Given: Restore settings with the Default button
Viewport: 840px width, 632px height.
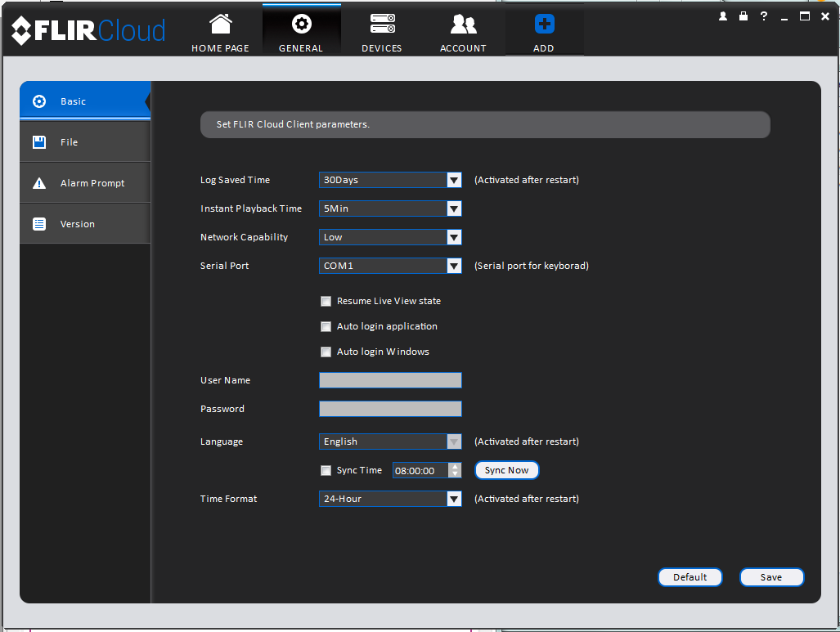Looking at the screenshot, I should click(690, 577).
